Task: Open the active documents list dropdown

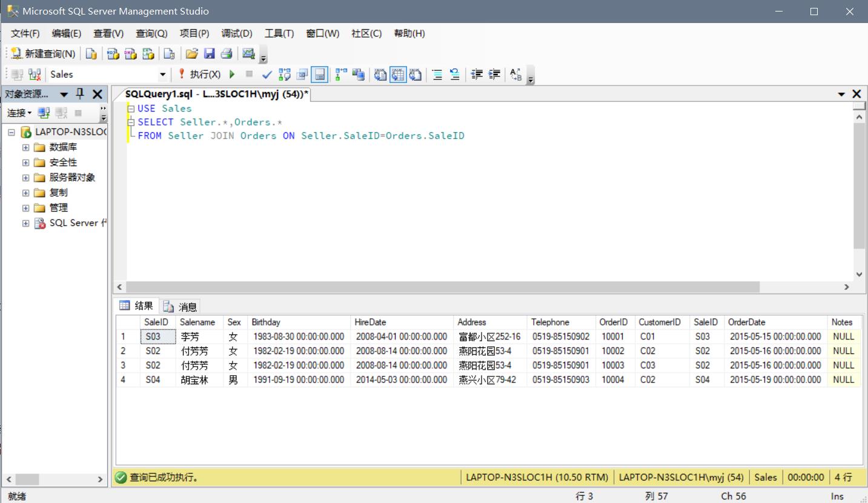Action: [x=841, y=95]
